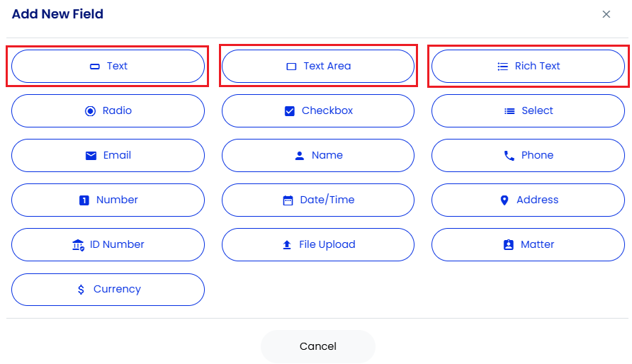Click the Checkbox tick icon
This screenshot has height=364, width=632.
289,111
